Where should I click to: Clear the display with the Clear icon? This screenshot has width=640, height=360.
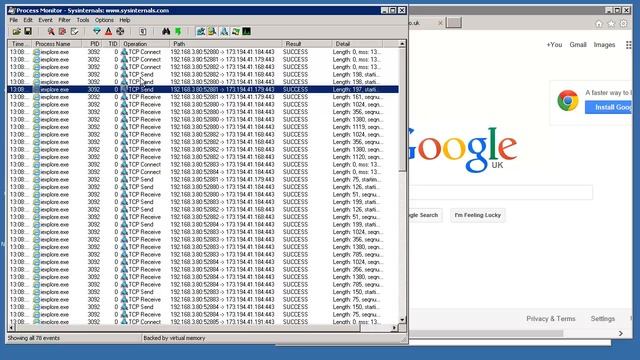point(74,31)
